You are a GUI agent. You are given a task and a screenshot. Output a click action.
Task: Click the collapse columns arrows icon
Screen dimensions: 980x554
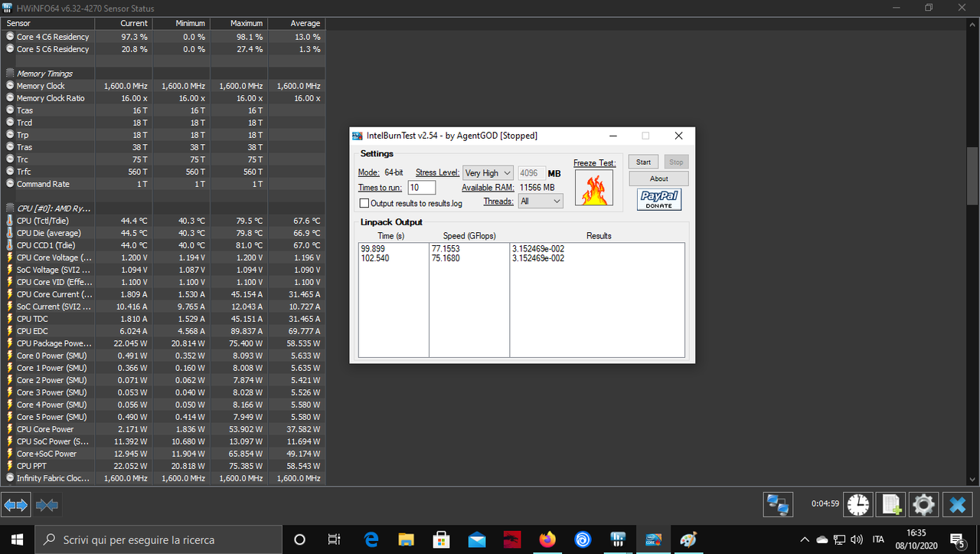[x=47, y=505]
